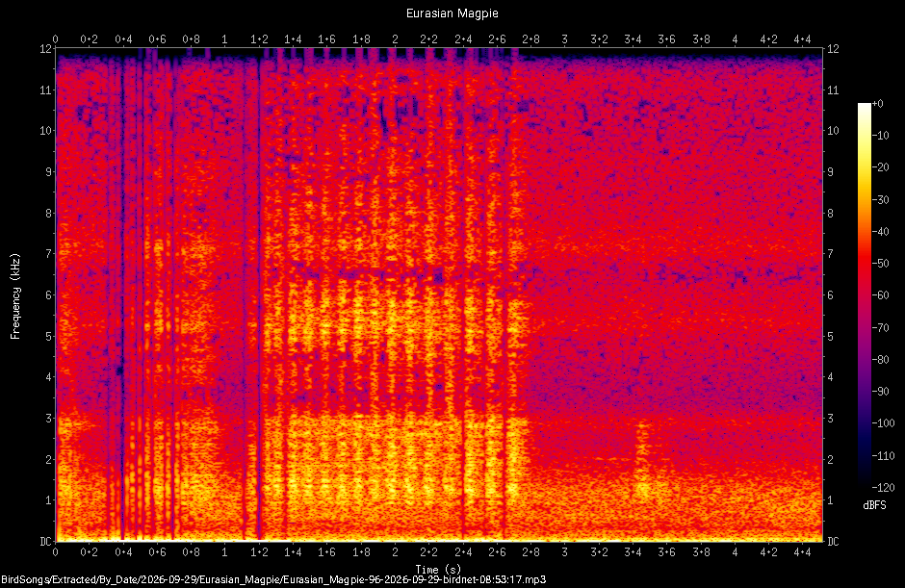Click the "3" tick on left frequency axis
The width and height of the screenshot is (905, 588).
pyautogui.click(x=48, y=418)
